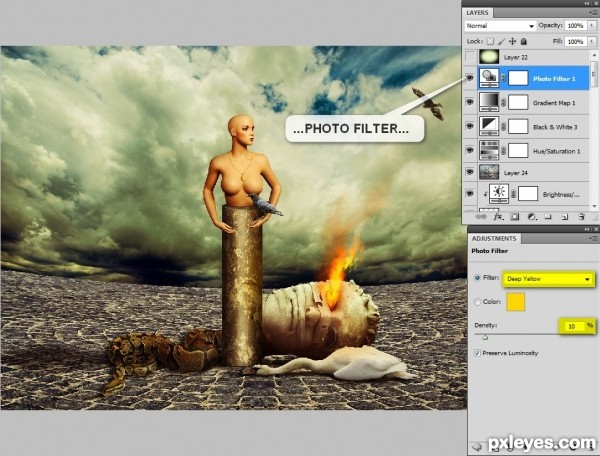Select the Black & White 3 layer name

555,127
